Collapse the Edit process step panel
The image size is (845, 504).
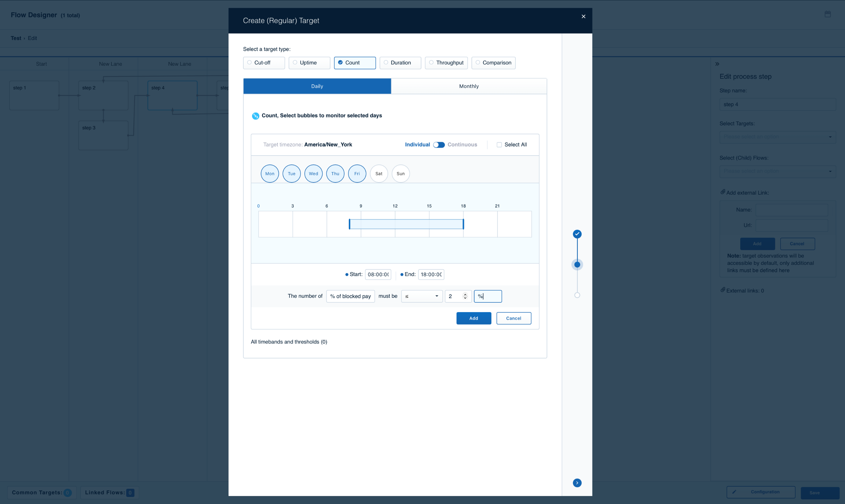[x=717, y=64]
